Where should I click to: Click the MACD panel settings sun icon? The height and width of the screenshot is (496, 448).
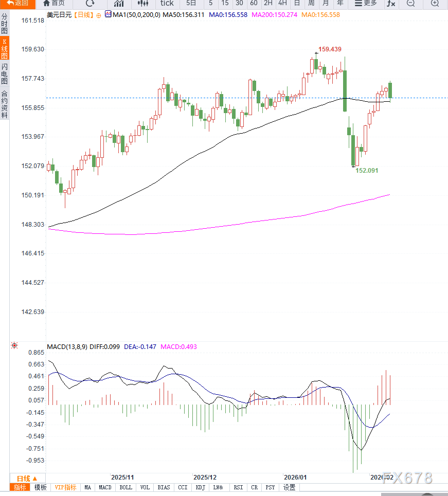tap(14, 346)
